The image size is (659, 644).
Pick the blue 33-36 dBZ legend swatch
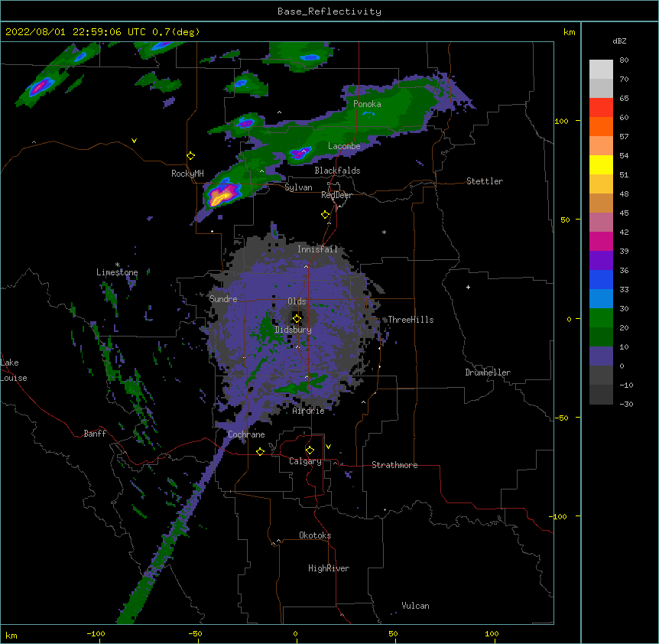coord(601,279)
